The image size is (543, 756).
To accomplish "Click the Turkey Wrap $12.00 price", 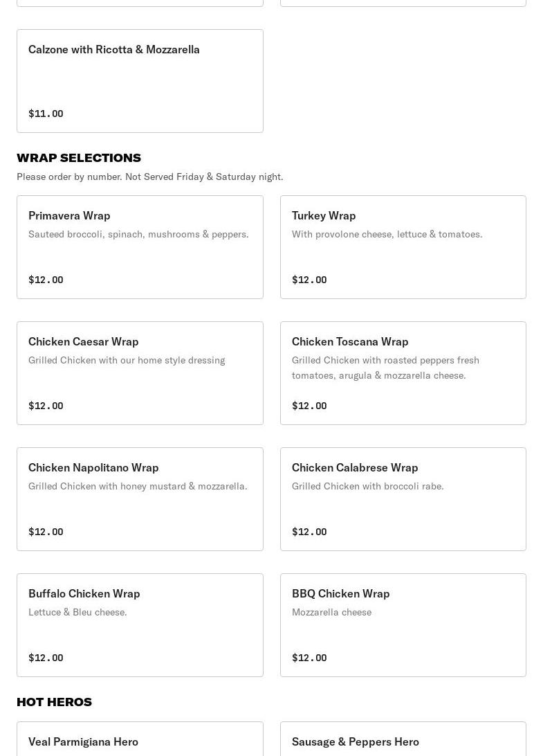I will (309, 280).
